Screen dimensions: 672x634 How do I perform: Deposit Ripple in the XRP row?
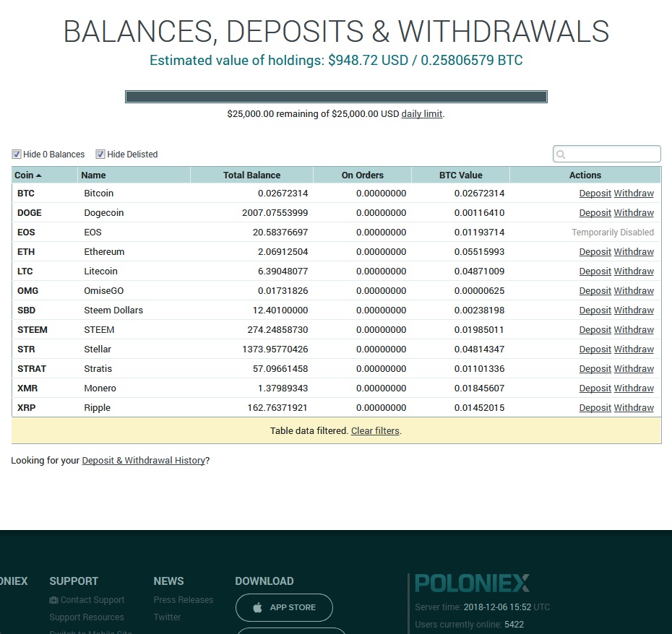coord(595,408)
